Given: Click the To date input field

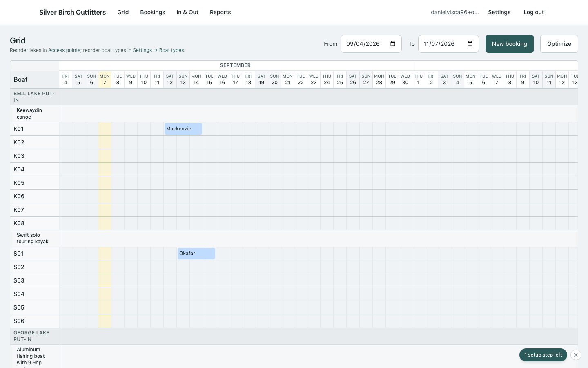Looking at the screenshot, I should [448, 44].
